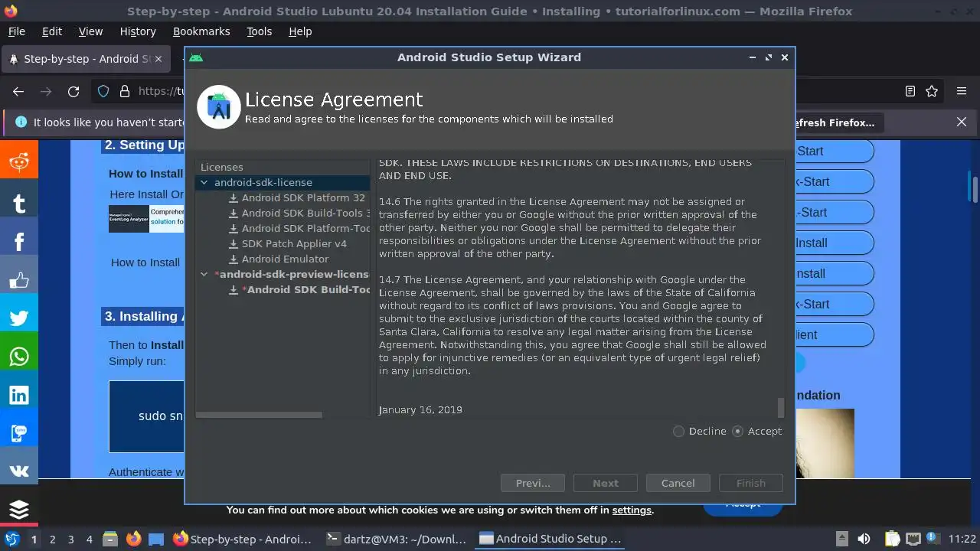980x551 pixels.
Task: Select Android SDK Platform 32 item
Action: click(x=303, y=197)
